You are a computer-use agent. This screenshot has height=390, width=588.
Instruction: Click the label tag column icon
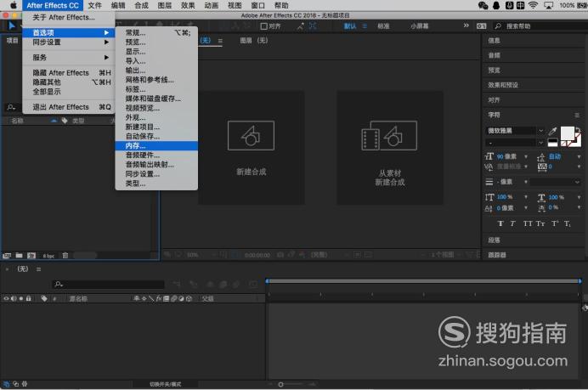pos(44,298)
